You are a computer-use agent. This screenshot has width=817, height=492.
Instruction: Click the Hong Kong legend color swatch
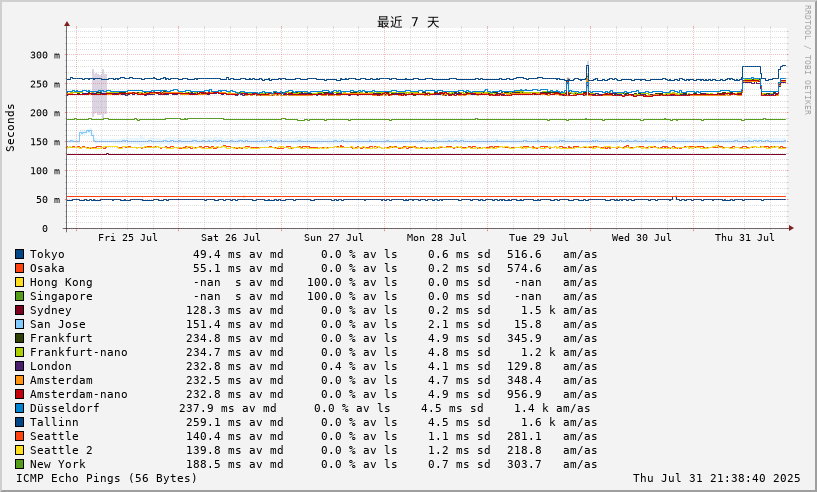(19, 282)
